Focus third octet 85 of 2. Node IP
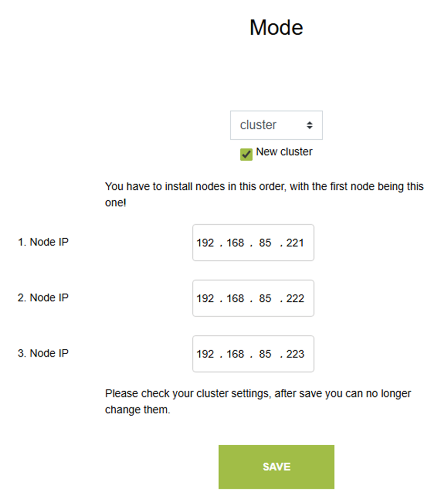This screenshot has height=500, width=448. tap(265, 298)
